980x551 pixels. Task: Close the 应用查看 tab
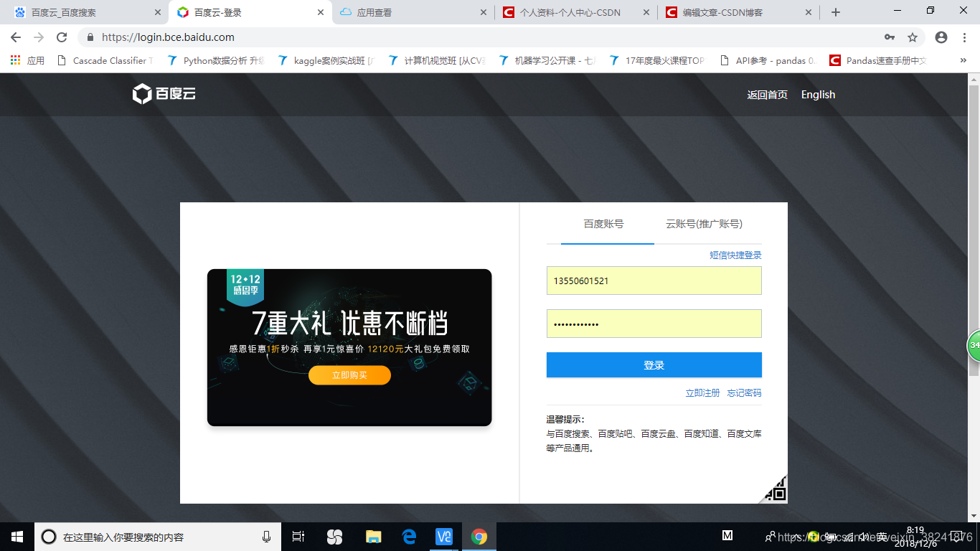point(484,12)
